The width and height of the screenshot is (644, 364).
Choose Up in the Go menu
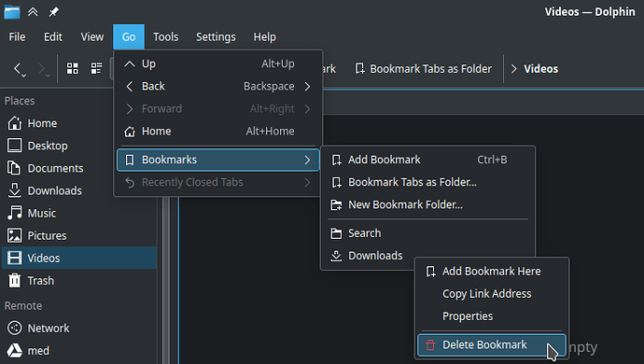click(218, 63)
